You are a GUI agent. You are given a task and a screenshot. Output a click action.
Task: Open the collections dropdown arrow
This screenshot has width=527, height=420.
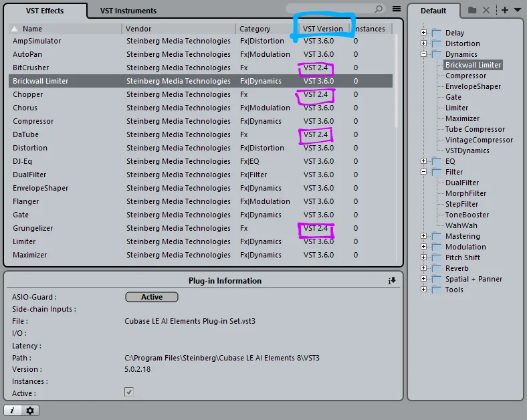(x=518, y=10)
